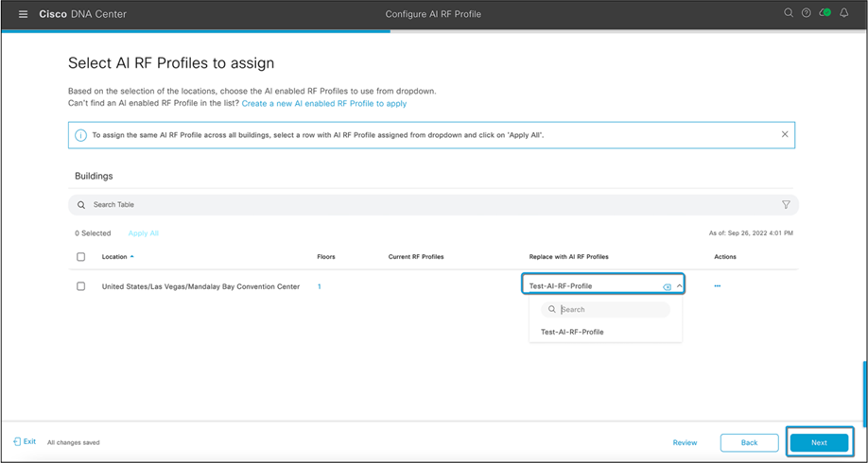Click the Current RF Profiles column header
The image size is (868, 463).
click(x=416, y=257)
